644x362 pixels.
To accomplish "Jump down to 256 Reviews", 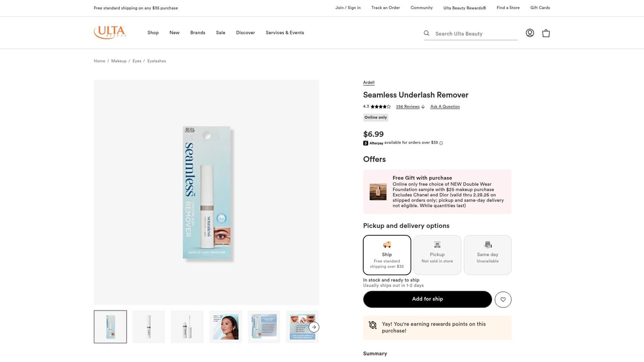I will (x=408, y=107).
